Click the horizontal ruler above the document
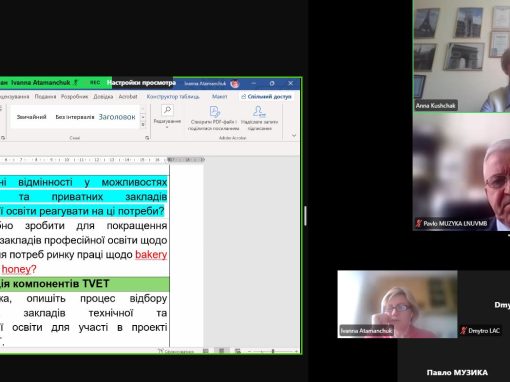Screen dimensions: 510x382 tap(102, 160)
